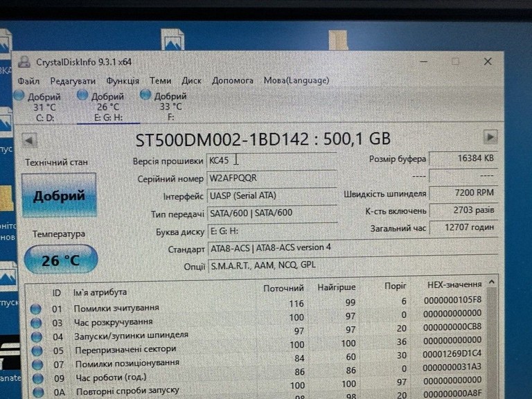Select the Перепризначені сектори attribute row

click(256, 346)
